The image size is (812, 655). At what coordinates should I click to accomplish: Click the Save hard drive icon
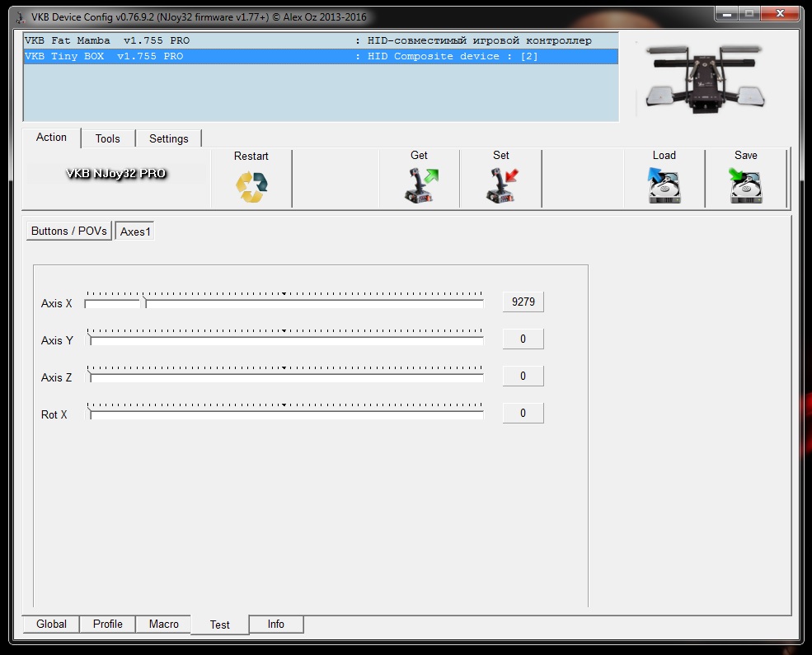point(745,186)
